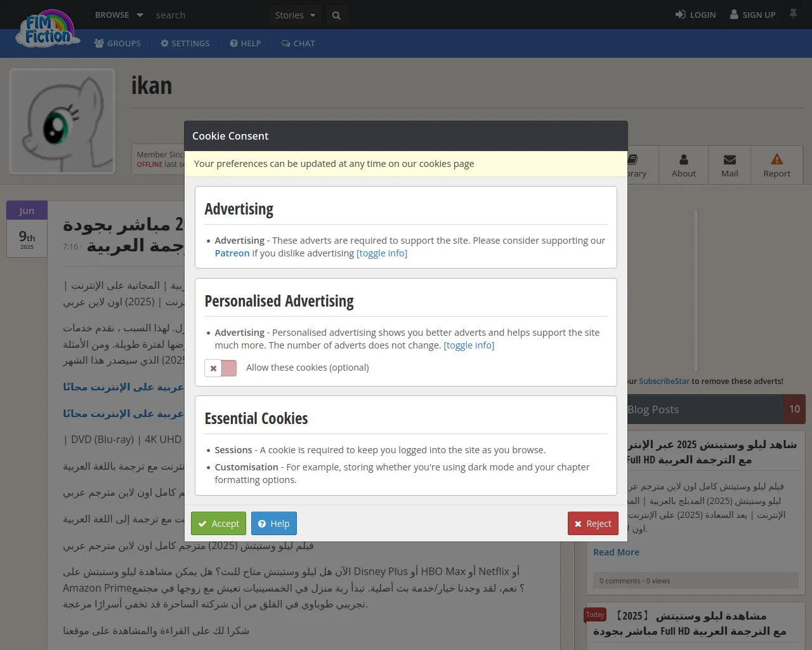Click the pin icon in top bar
Image resolution: width=812 pixels, height=650 pixels.
(793, 14)
